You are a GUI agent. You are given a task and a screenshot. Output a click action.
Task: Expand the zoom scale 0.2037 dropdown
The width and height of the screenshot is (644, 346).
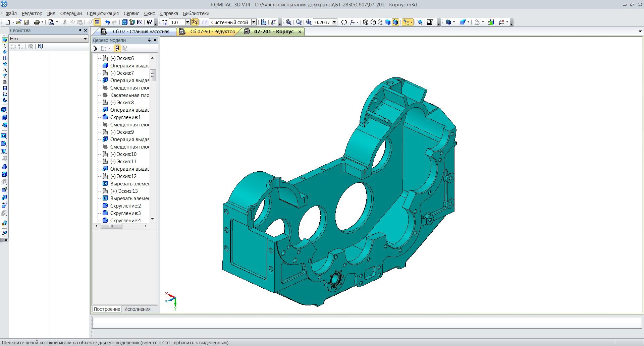pyautogui.click(x=334, y=22)
